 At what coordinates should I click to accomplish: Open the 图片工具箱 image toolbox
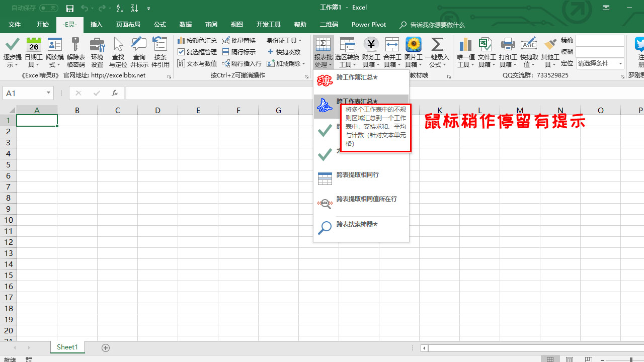[x=413, y=53]
